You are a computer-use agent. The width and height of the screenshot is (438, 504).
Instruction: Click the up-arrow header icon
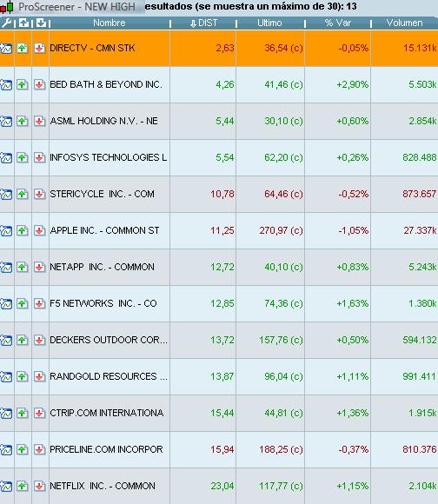coord(23,23)
